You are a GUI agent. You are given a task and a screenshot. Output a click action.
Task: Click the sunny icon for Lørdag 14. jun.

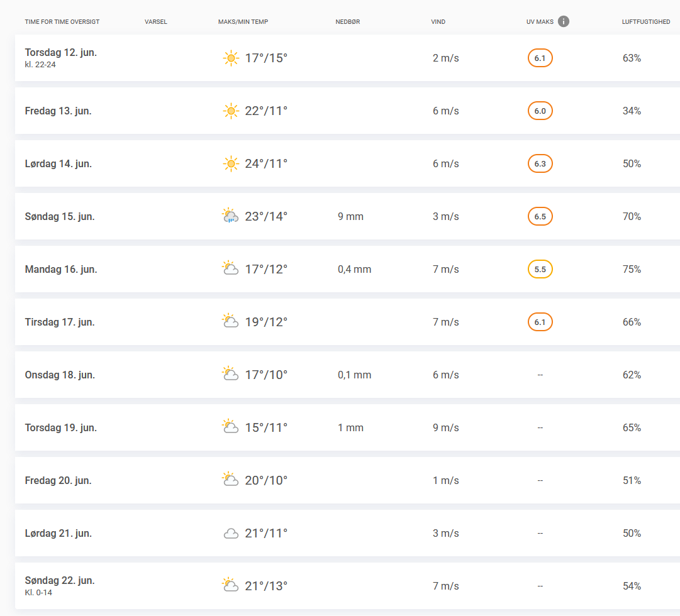(x=231, y=164)
